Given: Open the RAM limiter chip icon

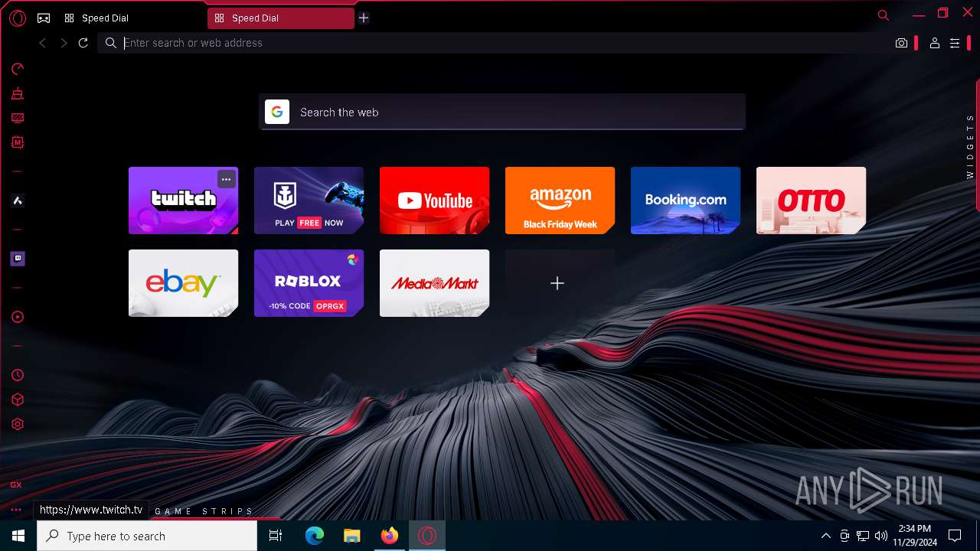Looking at the screenshot, I should [18, 142].
